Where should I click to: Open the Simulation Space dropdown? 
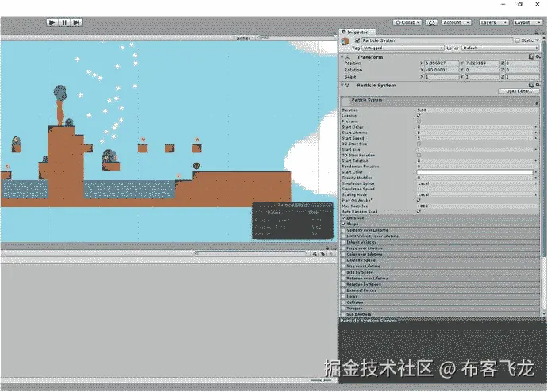477,183
